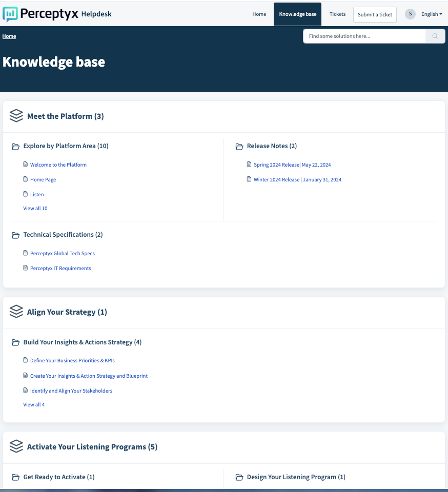The height and width of the screenshot is (492, 448).
Task: Click document icon next to Define Your Business Priorities
Action: 26,360
